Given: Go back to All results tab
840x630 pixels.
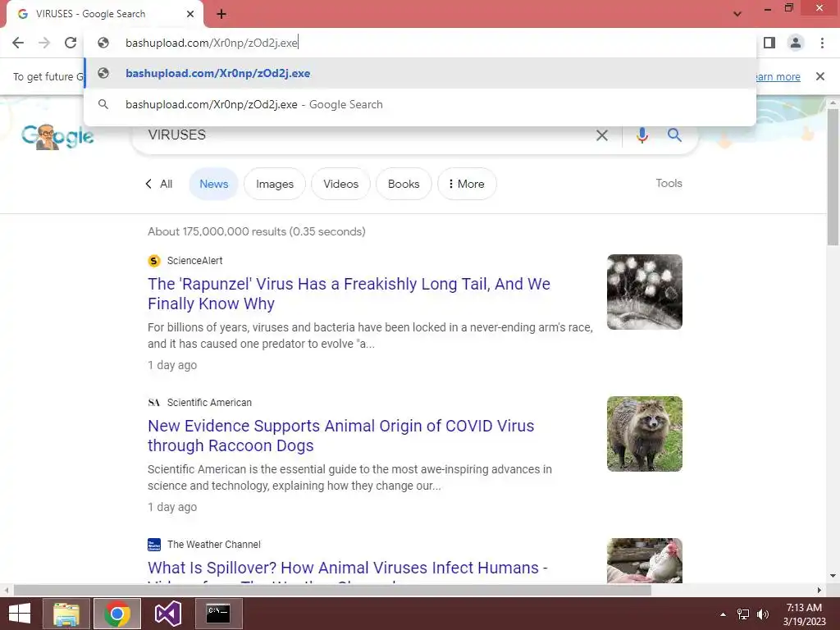Looking at the screenshot, I should click(159, 184).
